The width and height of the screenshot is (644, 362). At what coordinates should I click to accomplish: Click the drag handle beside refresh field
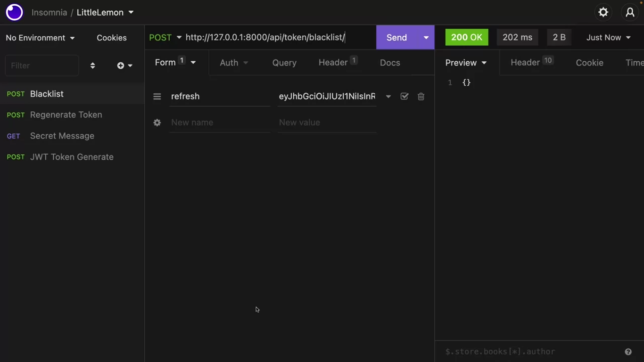tap(157, 97)
